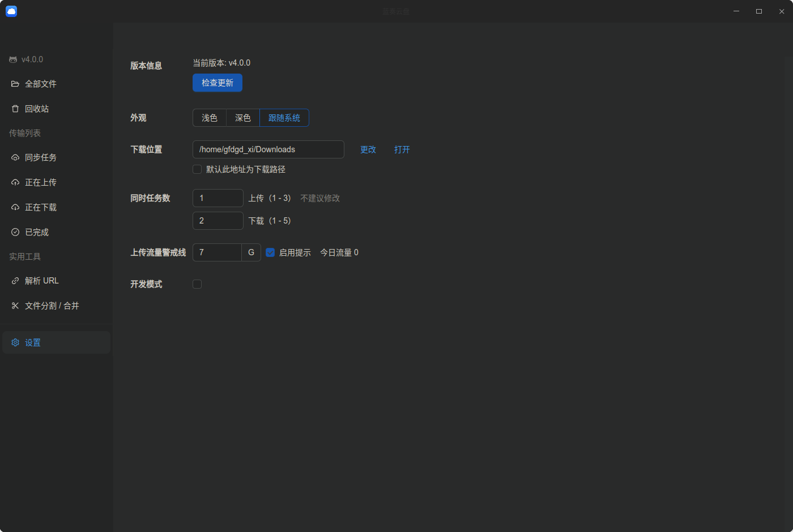The height and width of the screenshot is (532, 793).
Task: Select the 跟随系统 appearance option
Action: [x=284, y=118]
